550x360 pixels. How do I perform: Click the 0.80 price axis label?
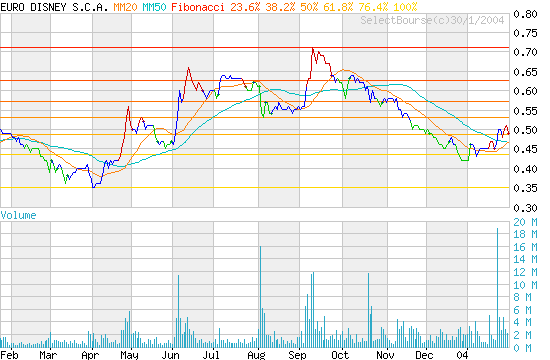tap(525, 14)
